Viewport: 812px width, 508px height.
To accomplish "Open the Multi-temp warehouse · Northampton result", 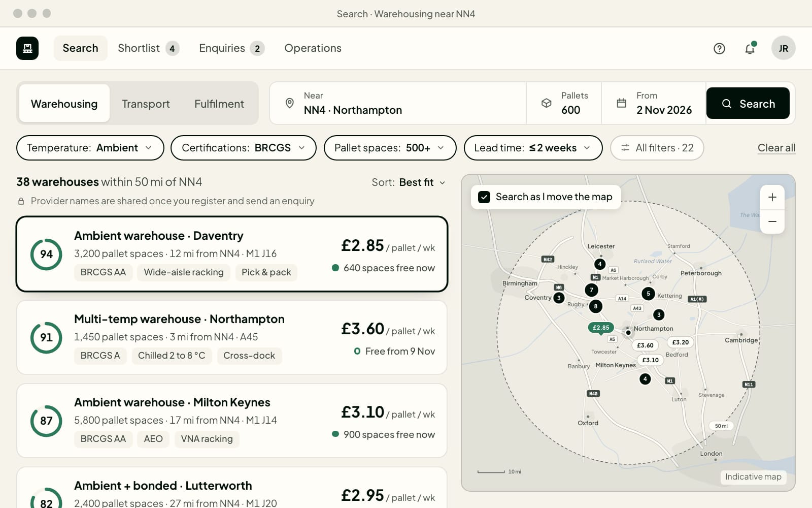I will [232, 337].
